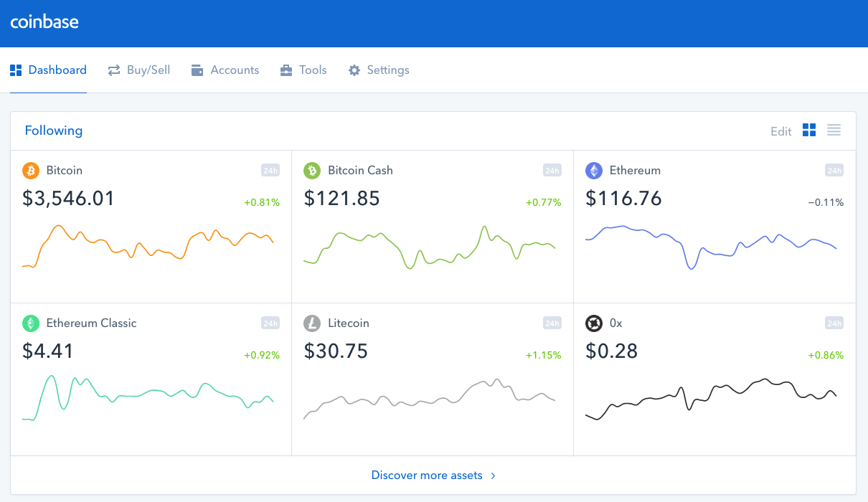Click the black 0x price chart
This screenshot has width=868, height=502.
(x=711, y=399)
